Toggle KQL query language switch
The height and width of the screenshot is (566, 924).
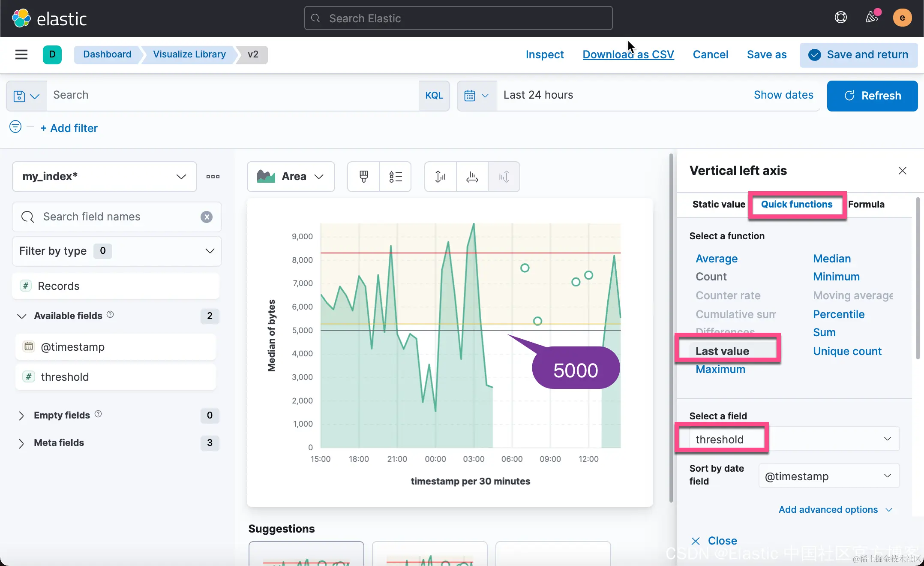point(434,96)
